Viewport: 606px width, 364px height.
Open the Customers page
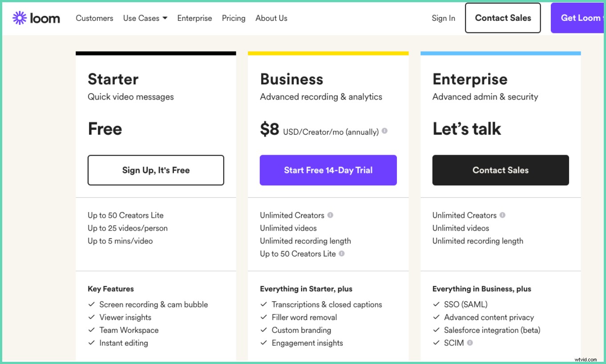tap(94, 18)
